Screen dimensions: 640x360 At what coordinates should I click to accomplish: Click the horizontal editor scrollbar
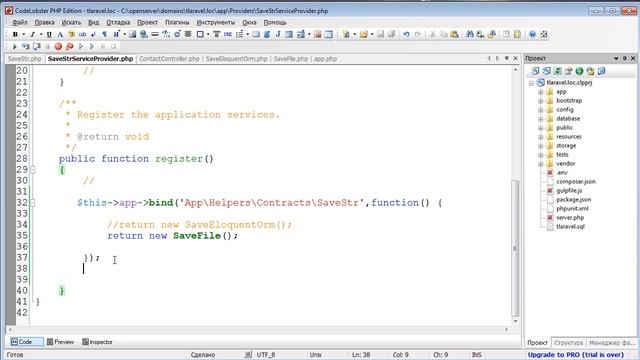pos(258,329)
